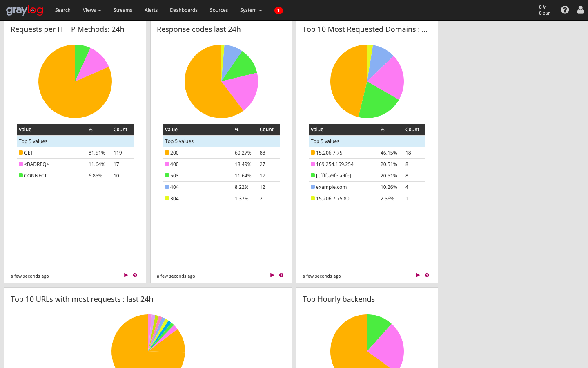This screenshot has width=588, height=368.
Task: Click the 46.15% percentage cell
Action: [389, 153]
